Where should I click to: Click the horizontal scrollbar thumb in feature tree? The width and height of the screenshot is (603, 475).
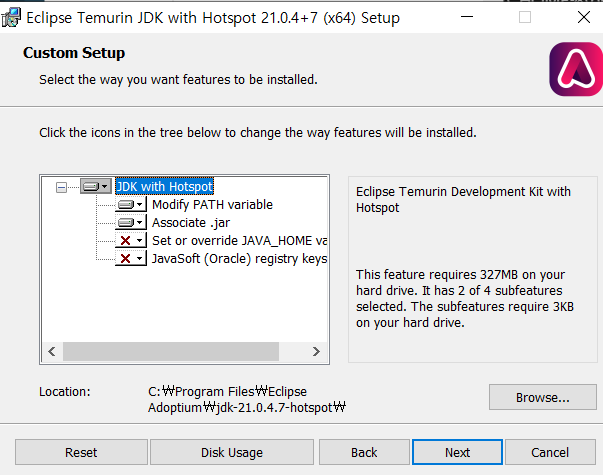(x=171, y=351)
